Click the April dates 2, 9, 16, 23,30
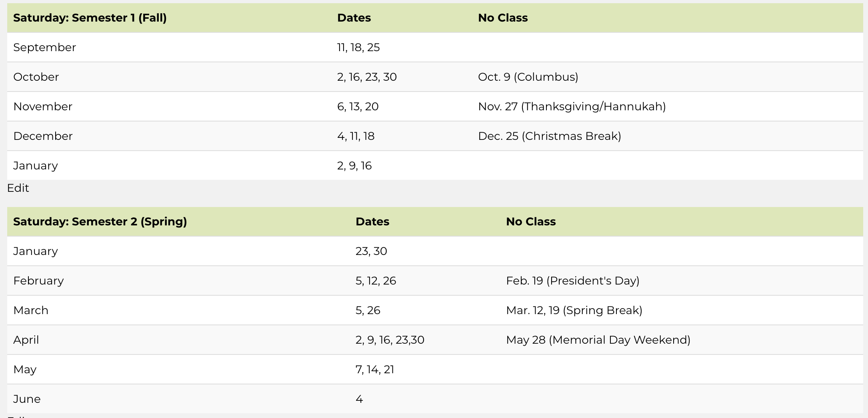Screen dimensions: 868x418 tap(390, 340)
